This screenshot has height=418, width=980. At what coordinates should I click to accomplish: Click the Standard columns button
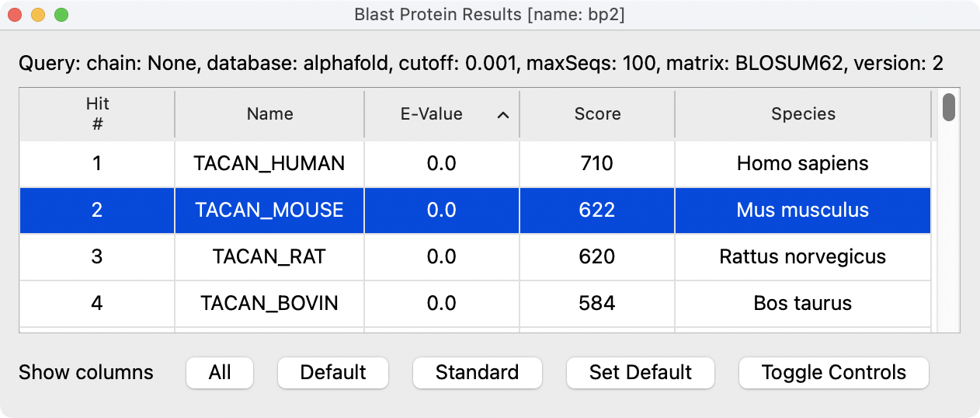coord(477,373)
